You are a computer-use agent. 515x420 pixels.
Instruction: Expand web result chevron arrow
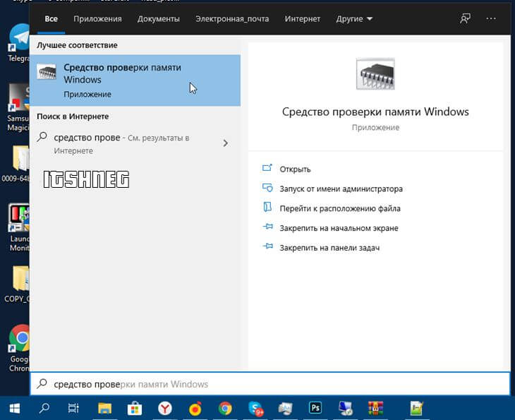click(x=225, y=143)
